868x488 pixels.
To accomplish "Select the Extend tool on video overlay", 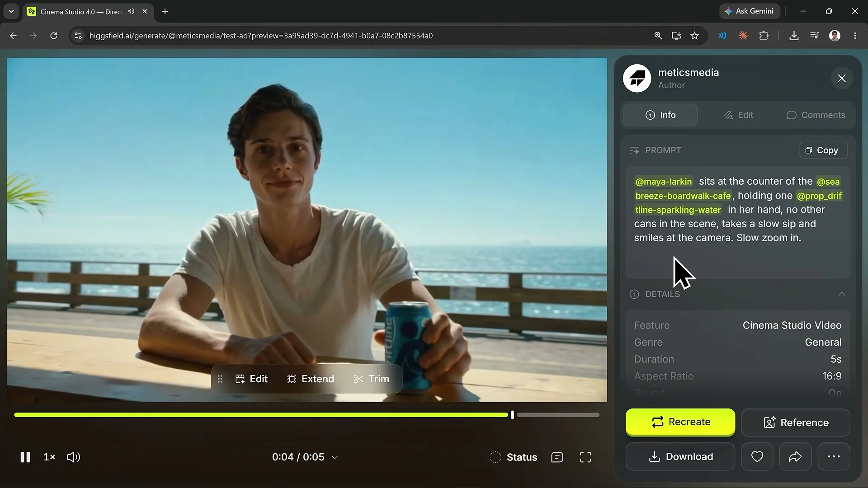I will pos(311,379).
